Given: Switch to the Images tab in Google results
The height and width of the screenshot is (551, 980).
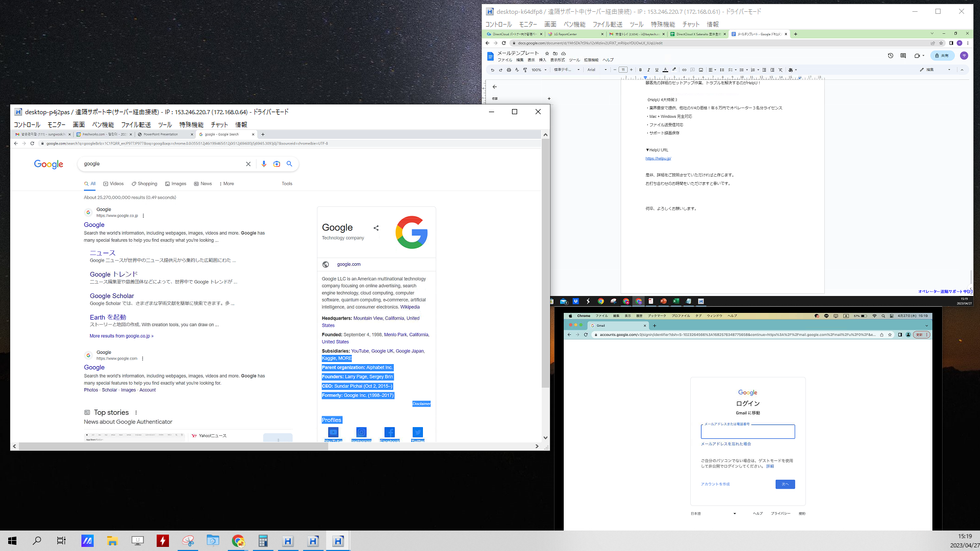Looking at the screenshot, I should (x=176, y=184).
